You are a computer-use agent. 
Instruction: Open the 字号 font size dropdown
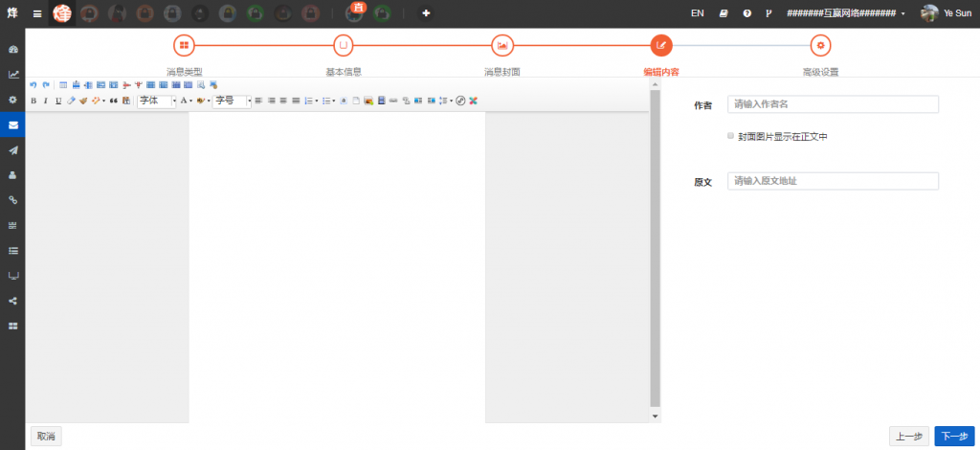click(x=233, y=101)
